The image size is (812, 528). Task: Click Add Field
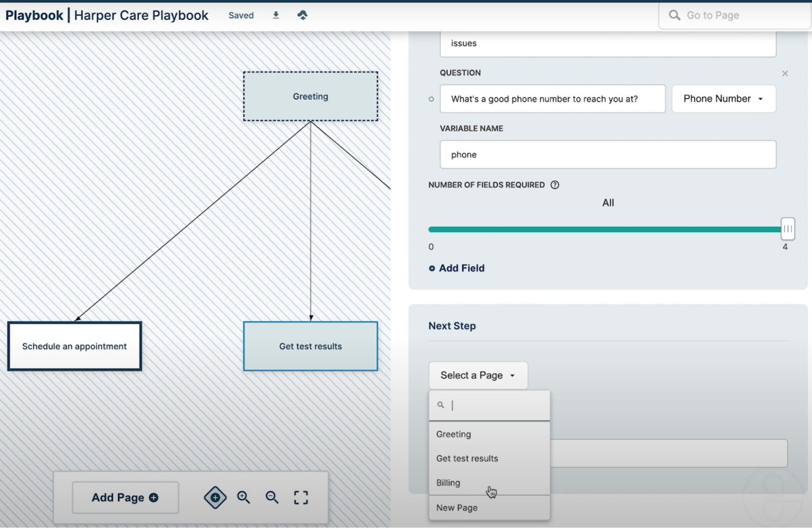(456, 268)
